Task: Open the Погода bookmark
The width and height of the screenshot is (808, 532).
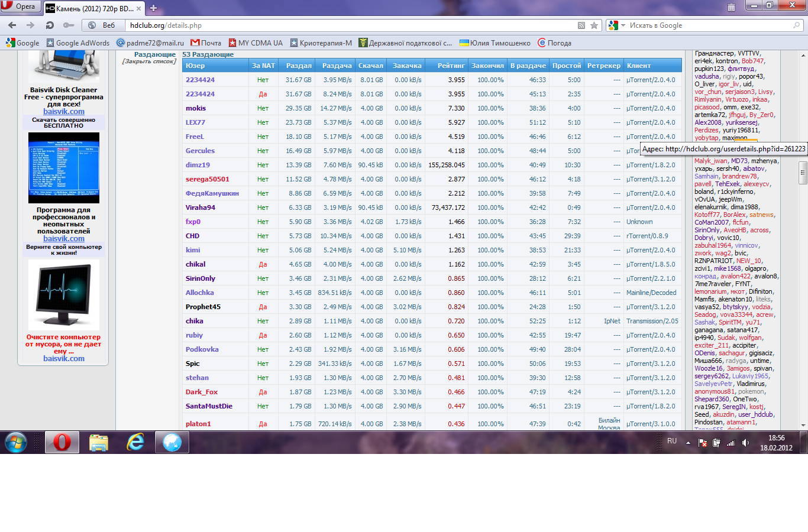Action: (554, 43)
